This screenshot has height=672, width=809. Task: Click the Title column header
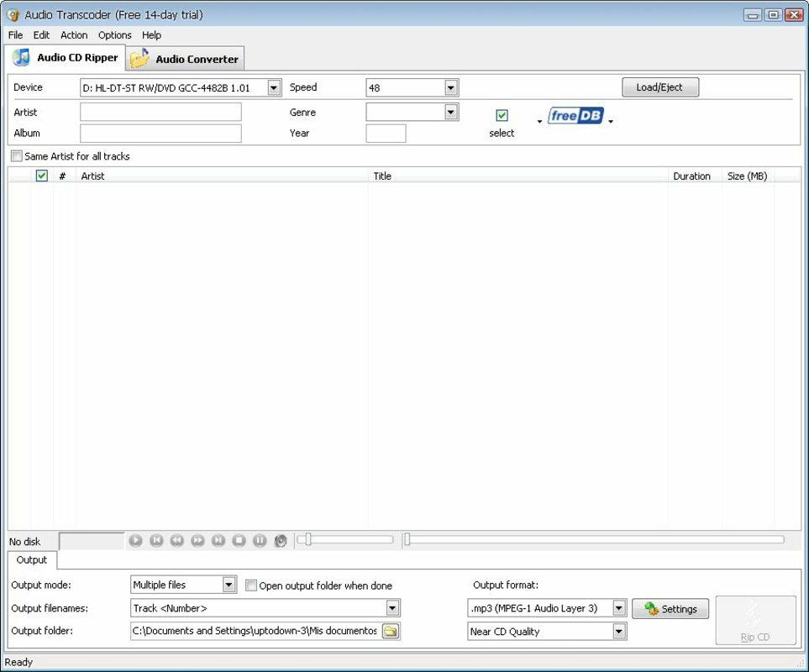(x=518, y=176)
